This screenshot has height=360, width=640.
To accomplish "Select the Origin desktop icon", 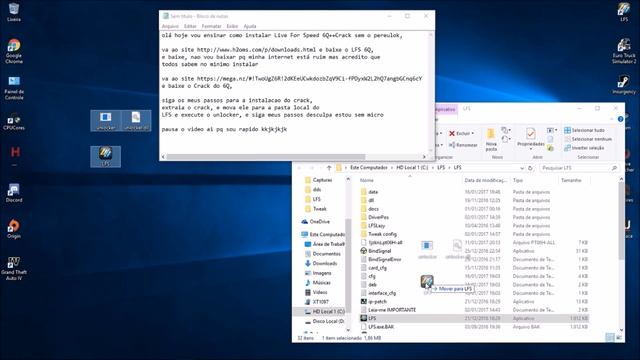I will coord(13,229).
